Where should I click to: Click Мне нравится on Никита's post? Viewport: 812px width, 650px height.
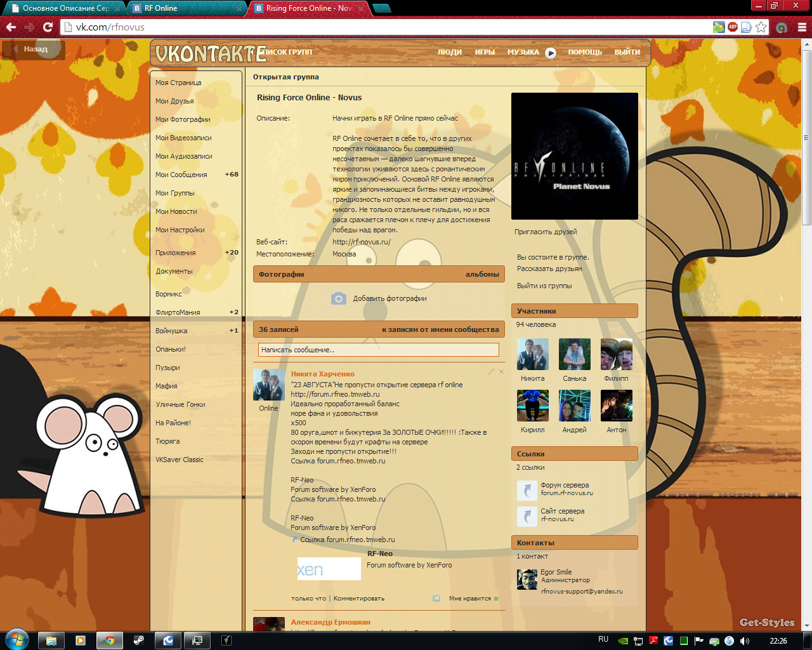tap(474, 598)
